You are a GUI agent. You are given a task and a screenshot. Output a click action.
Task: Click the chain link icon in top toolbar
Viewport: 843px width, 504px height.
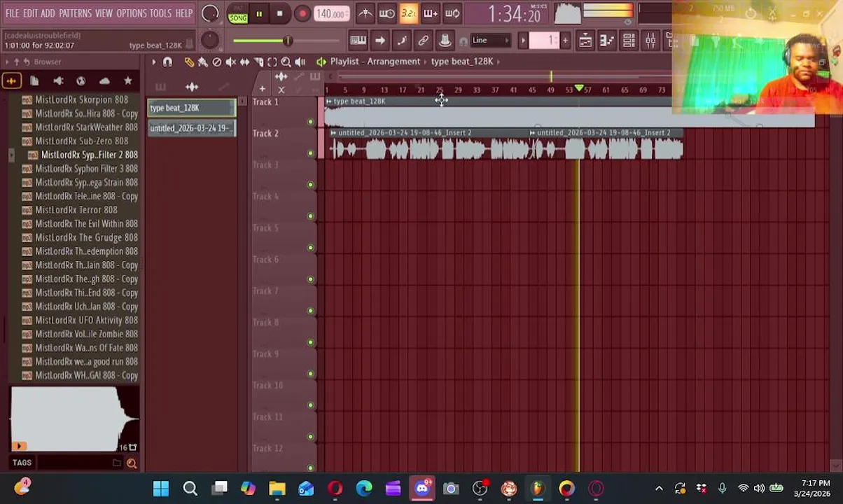(x=423, y=41)
